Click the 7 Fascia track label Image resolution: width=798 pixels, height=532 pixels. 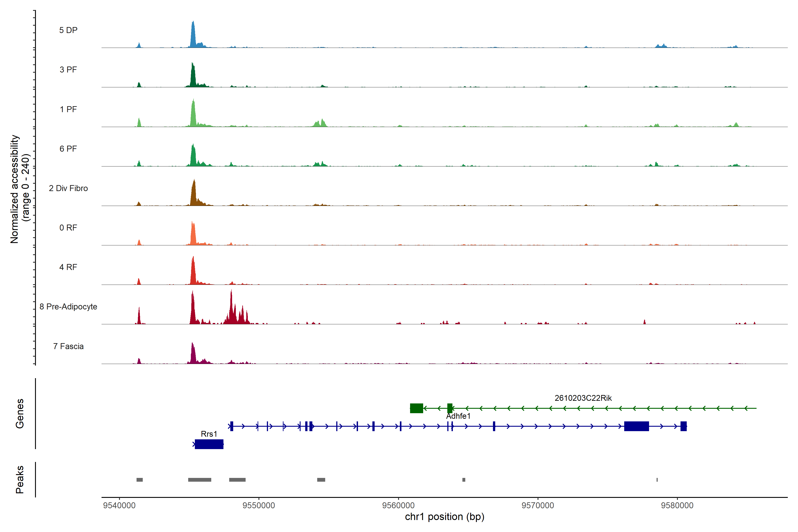(68, 346)
